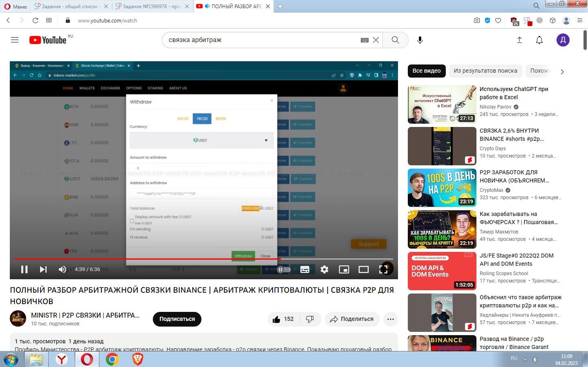This screenshot has width=588, height=367.
Task: Pause the video playback
Action: click(x=24, y=269)
